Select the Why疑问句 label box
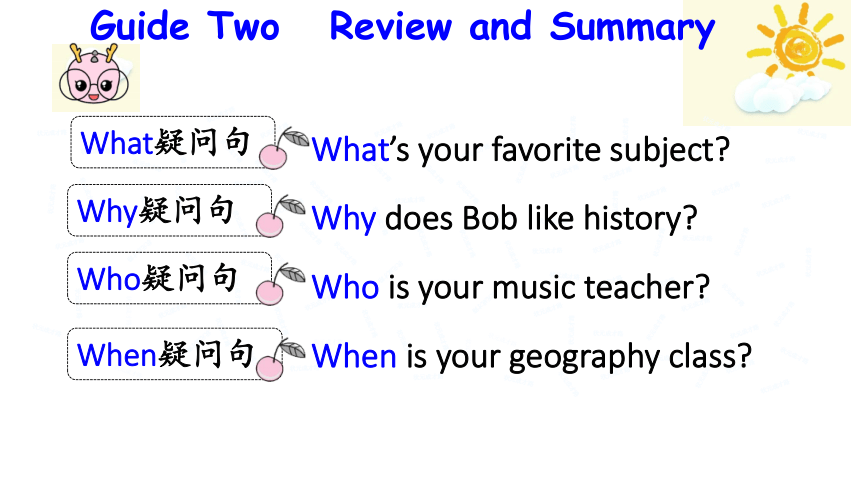The height and width of the screenshot is (484, 860). (x=169, y=210)
